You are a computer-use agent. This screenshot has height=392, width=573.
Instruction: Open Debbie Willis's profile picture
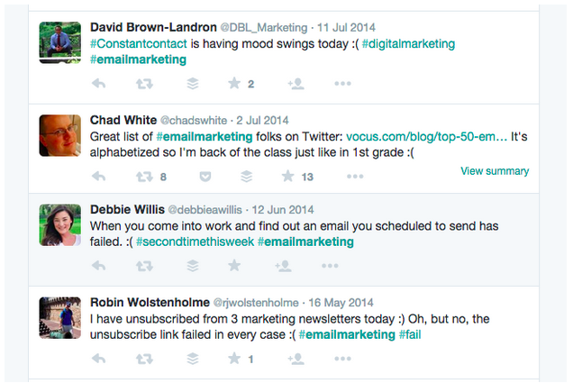coord(60,224)
